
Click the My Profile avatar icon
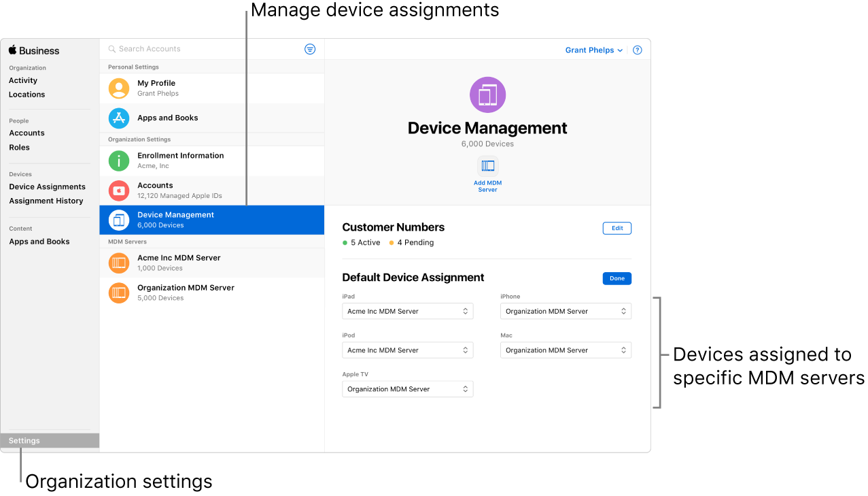click(119, 88)
